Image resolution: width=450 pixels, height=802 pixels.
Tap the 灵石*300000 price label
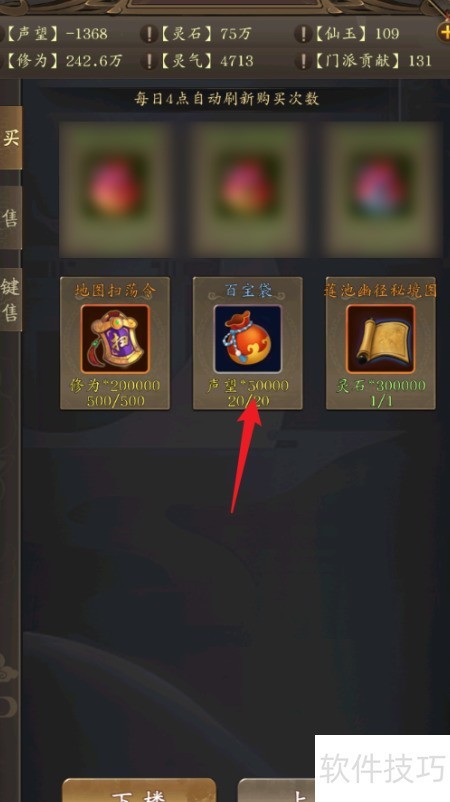tap(381, 385)
